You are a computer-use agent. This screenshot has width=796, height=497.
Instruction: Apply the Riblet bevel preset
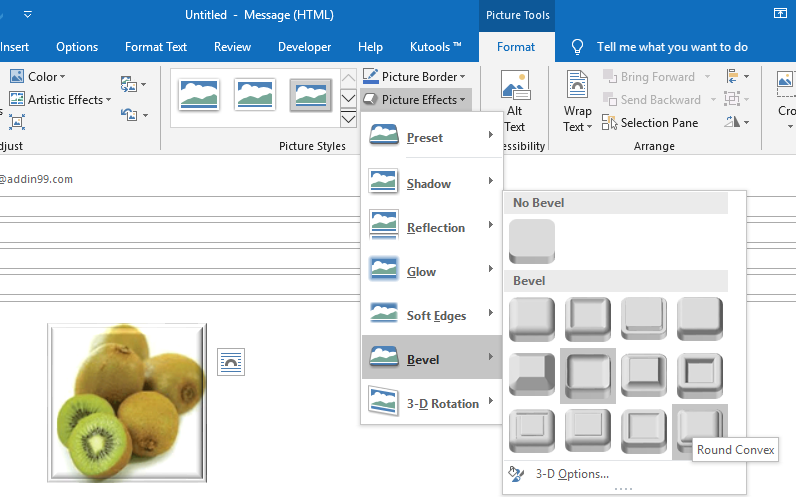(x=588, y=432)
